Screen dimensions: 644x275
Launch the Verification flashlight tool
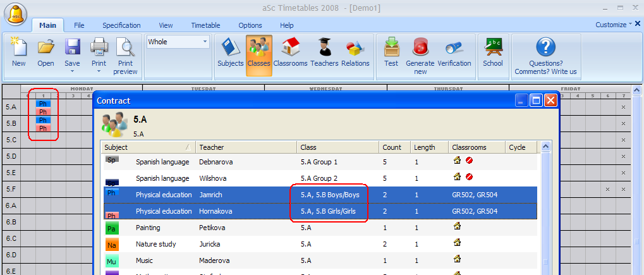pyautogui.click(x=454, y=49)
